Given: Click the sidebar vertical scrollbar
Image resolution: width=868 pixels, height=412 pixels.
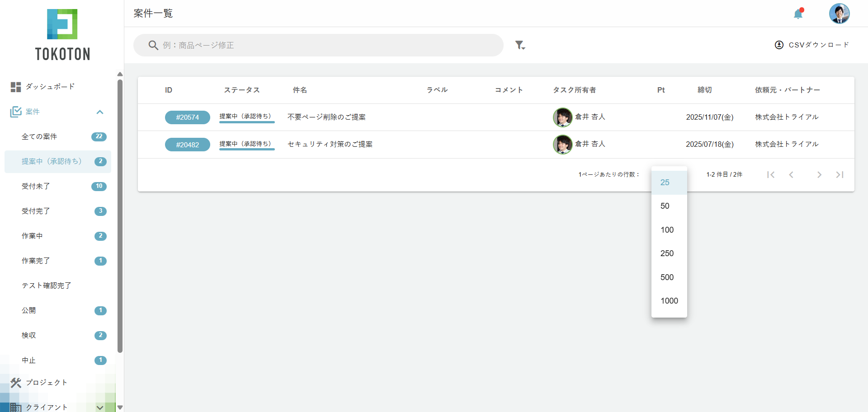Looking at the screenshot, I should pyautogui.click(x=120, y=216).
